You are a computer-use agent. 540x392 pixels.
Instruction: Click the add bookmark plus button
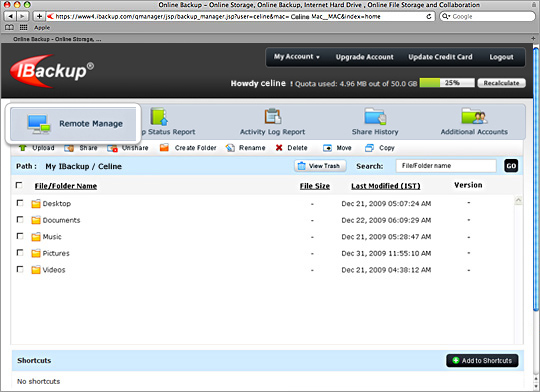[x=39, y=16]
